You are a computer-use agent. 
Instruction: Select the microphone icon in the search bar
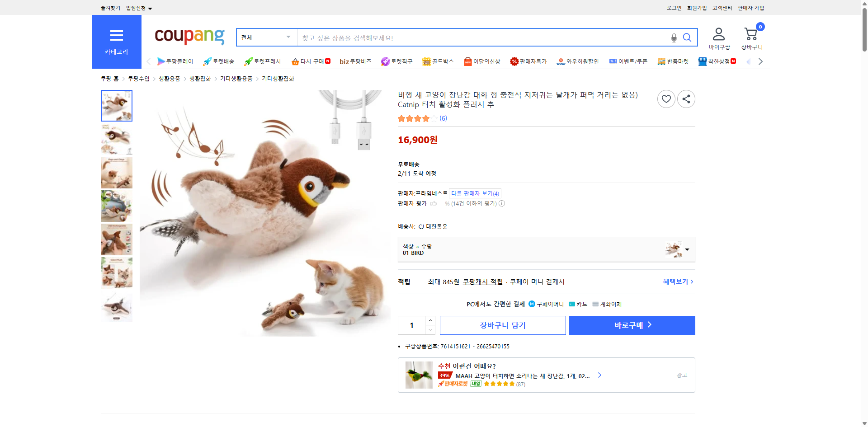click(673, 38)
